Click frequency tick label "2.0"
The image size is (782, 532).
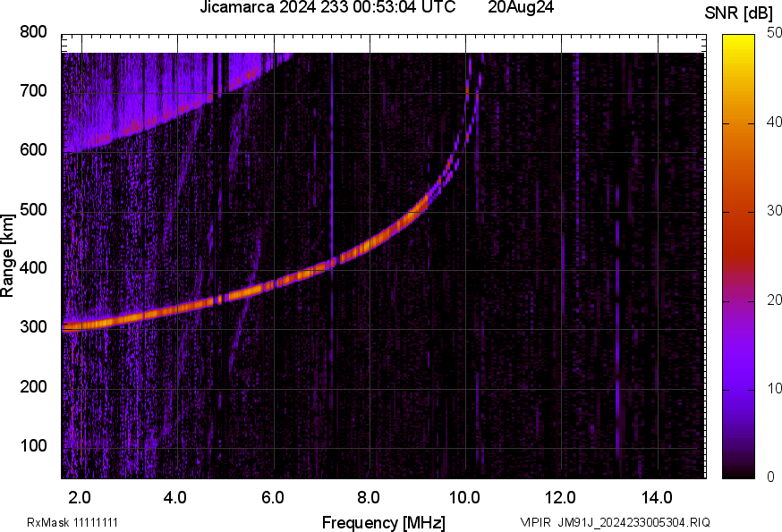pyautogui.click(x=80, y=497)
